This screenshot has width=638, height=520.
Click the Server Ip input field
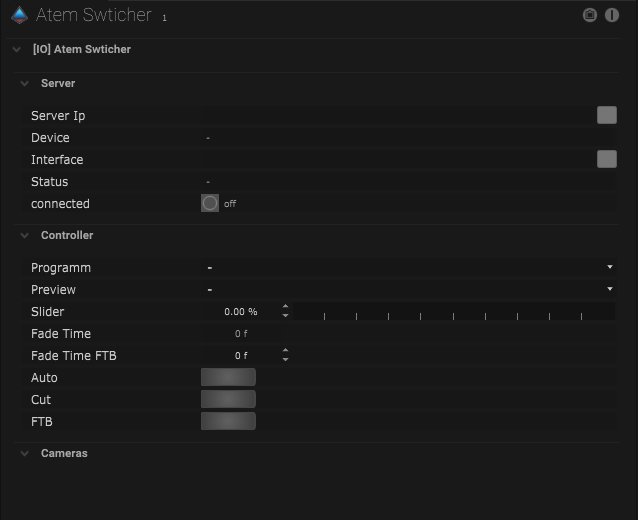(x=398, y=116)
